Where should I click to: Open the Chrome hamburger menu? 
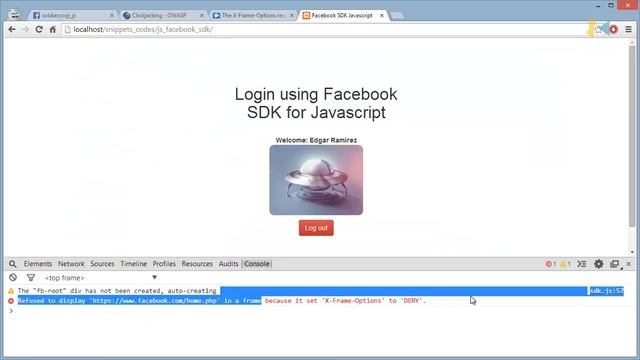click(x=629, y=29)
